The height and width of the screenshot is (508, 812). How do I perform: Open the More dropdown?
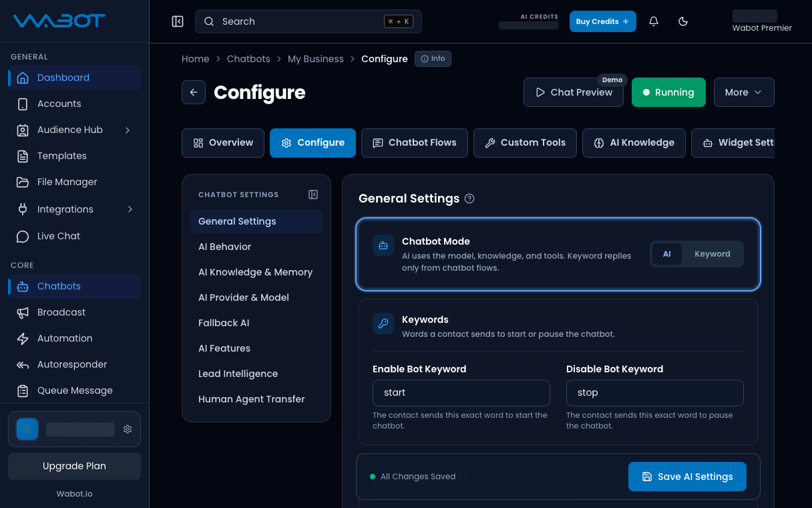[x=744, y=92]
